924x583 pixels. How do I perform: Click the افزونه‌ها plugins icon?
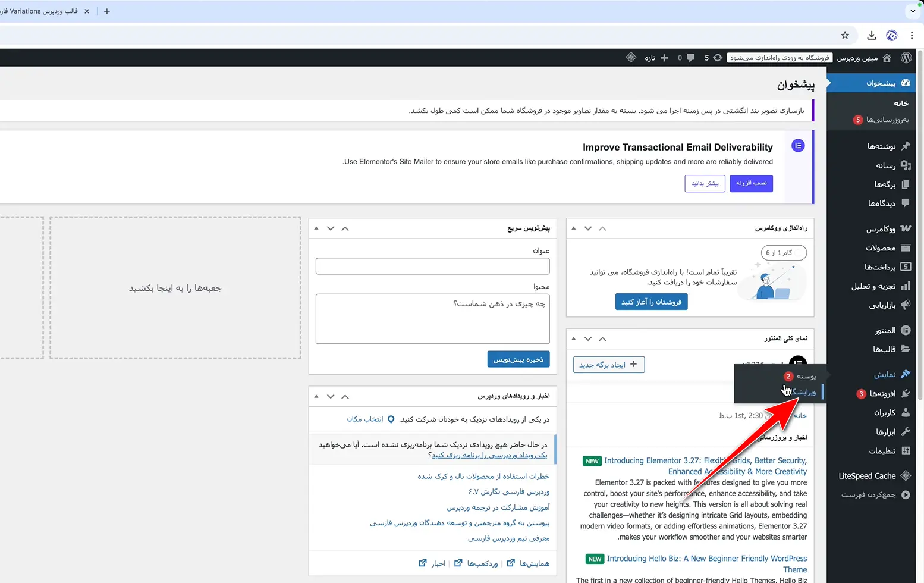pos(906,393)
